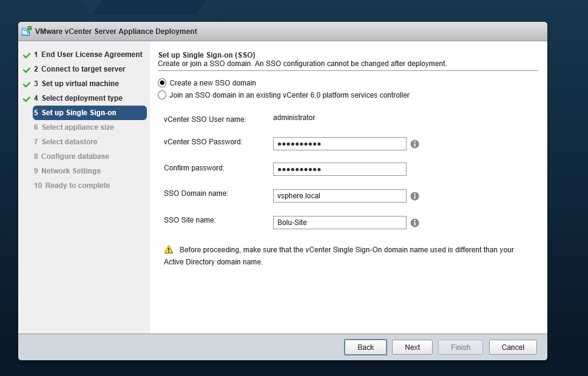Click the Cancel button
588x376 pixels.
513,347
